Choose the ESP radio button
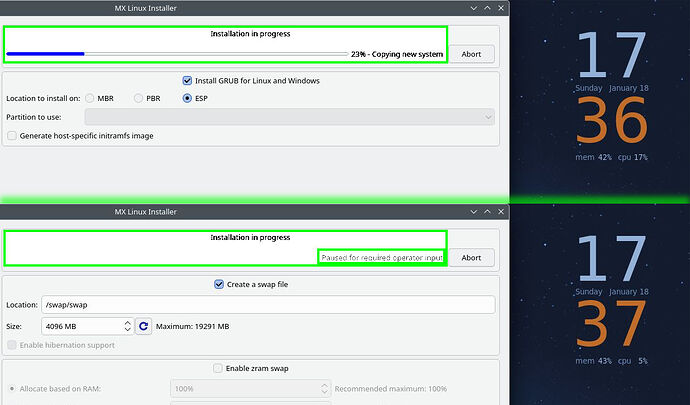690x405 pixels. [187, 98]
